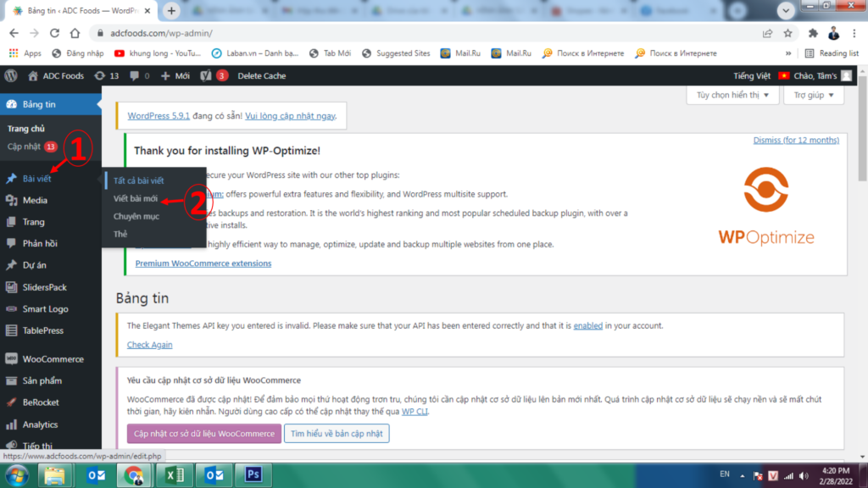Open Windows Start button

click(17, 475)
